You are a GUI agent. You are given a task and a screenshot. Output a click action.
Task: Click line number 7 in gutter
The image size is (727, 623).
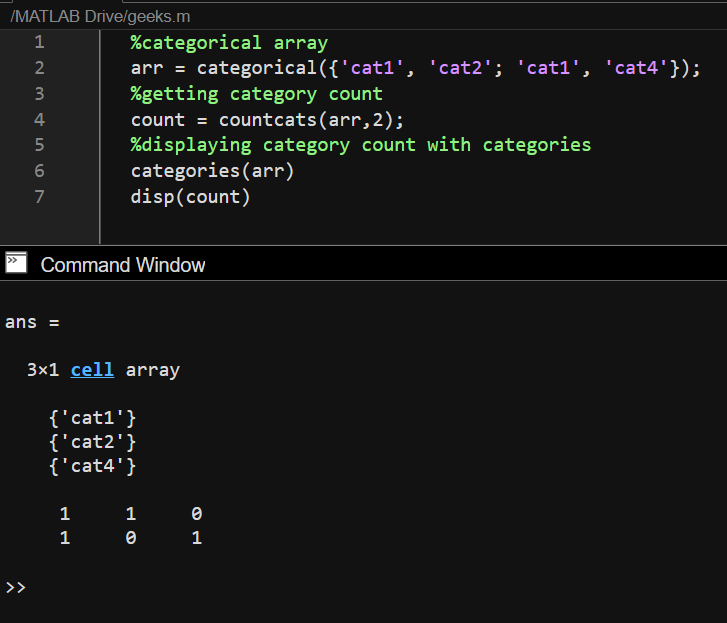(39, 197)
